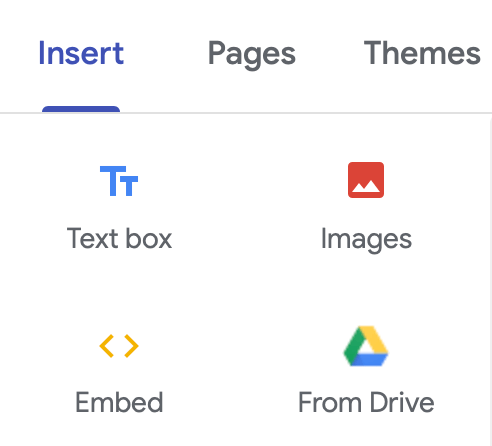Open the Themes tab

(x=422, y=53)
